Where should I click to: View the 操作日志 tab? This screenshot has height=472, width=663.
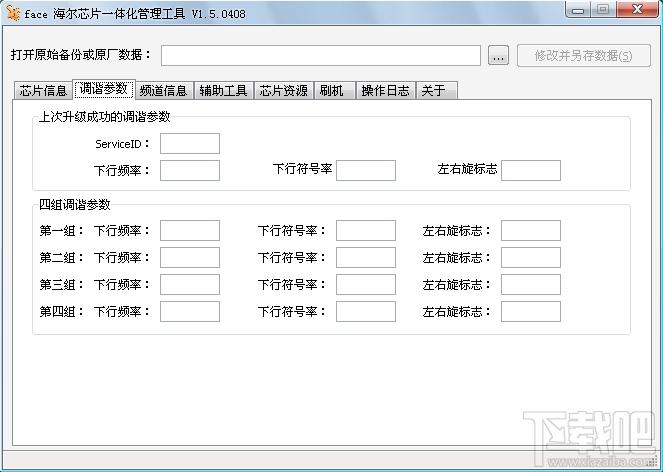point(386,91)
